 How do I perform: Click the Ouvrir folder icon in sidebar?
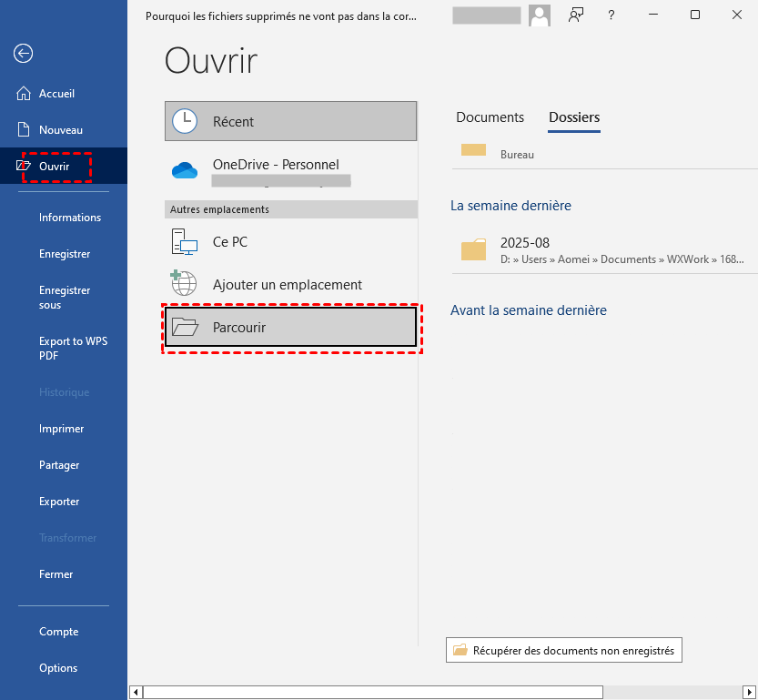click(x=24, y=166)
